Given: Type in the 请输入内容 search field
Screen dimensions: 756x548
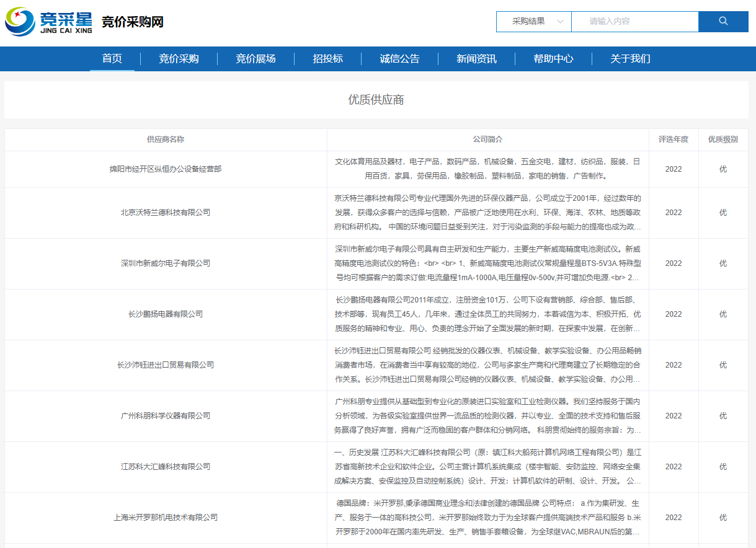Looking at the screenshot, I should pyautogui.click(x=634, y=21).
